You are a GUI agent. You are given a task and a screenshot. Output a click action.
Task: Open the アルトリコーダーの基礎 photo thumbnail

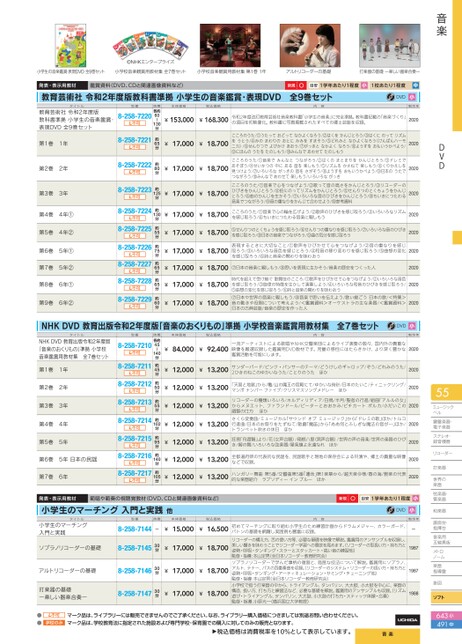[x=310, y=46]
